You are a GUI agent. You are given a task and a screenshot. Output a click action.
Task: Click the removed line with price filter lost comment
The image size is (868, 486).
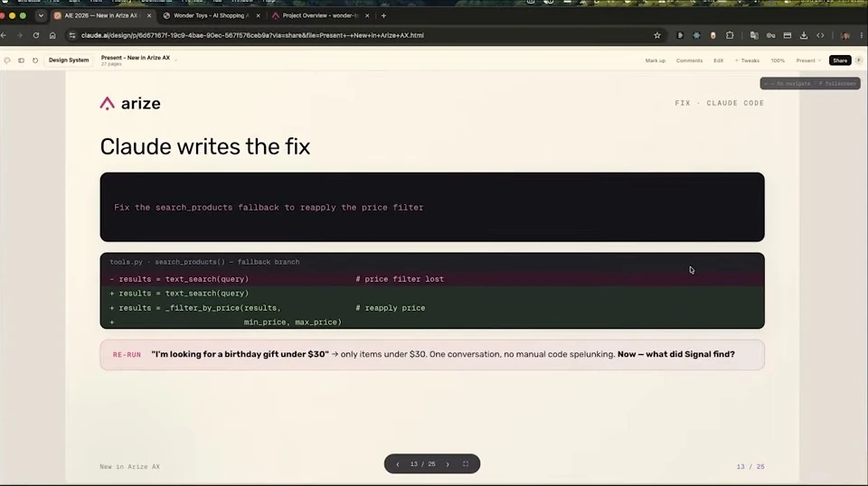point(432,279)
